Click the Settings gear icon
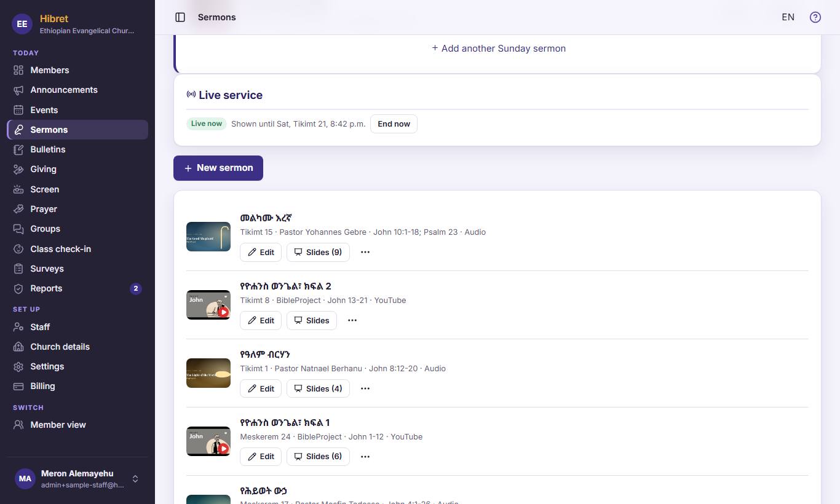 [x=18, y=366]
